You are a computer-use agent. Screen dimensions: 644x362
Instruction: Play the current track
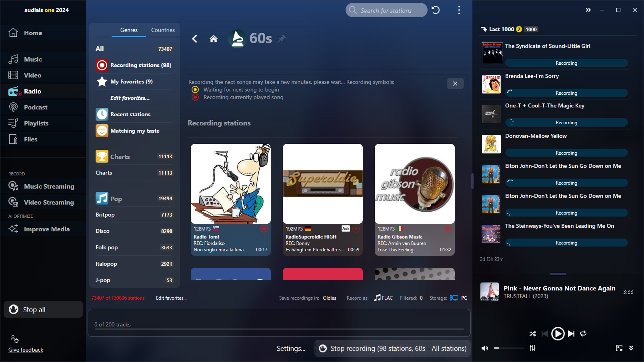point(558,334)
